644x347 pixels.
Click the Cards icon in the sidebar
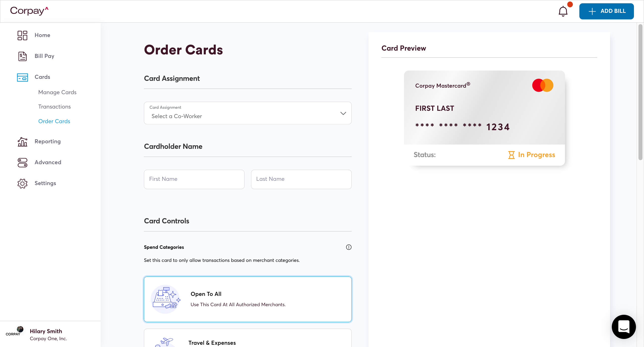[22, 77]
